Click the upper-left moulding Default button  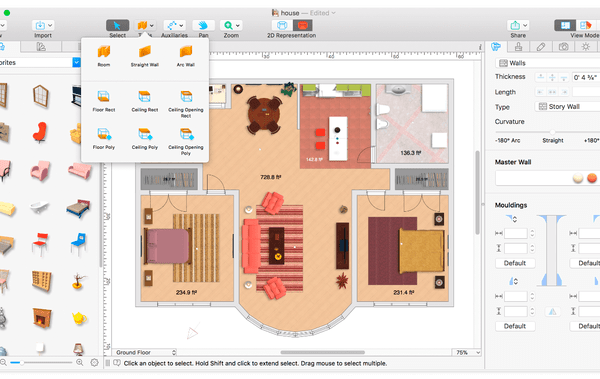pyautogui.click(x=515, y=263)
